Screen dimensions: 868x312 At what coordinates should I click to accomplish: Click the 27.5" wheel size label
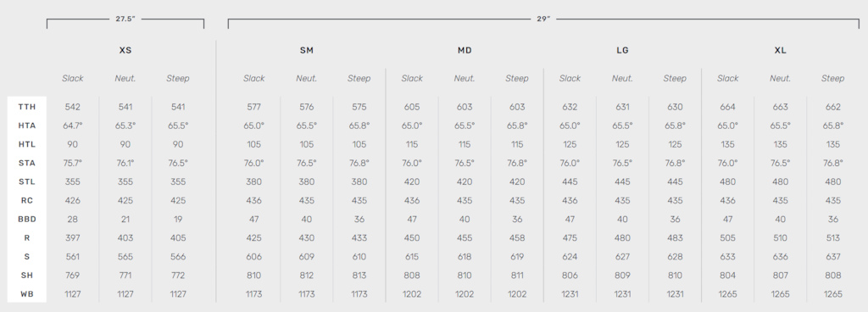tap(125, 19)
